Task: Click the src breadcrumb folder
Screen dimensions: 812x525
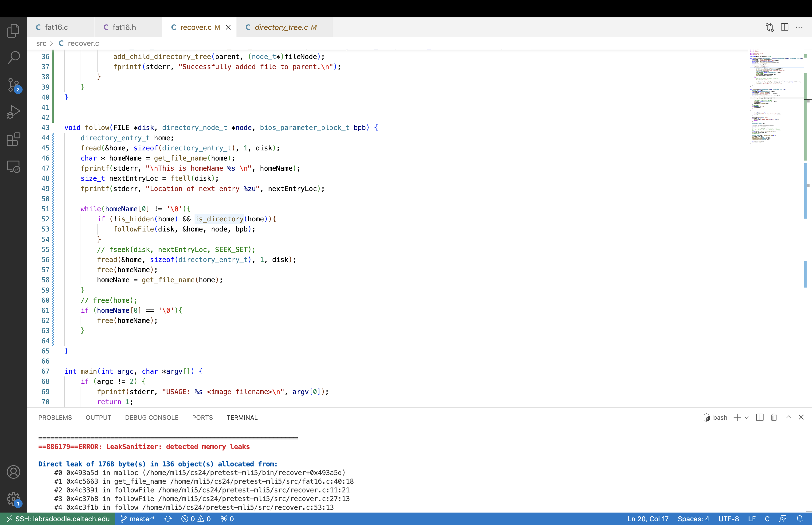Action: (41, 43)
